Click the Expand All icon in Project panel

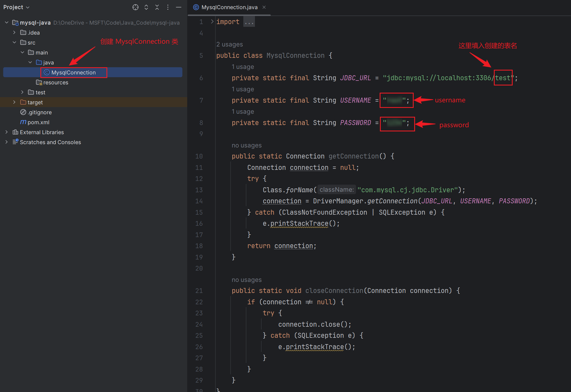(146, 7)
